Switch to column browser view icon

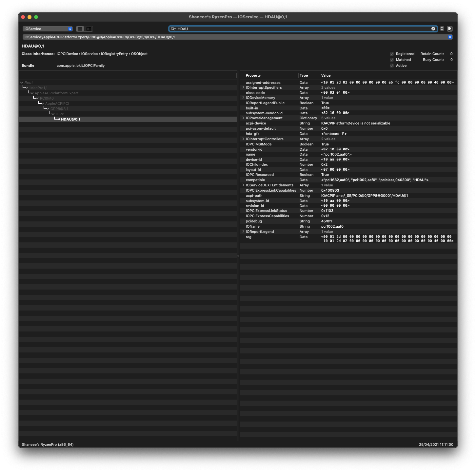click(89, 29)
